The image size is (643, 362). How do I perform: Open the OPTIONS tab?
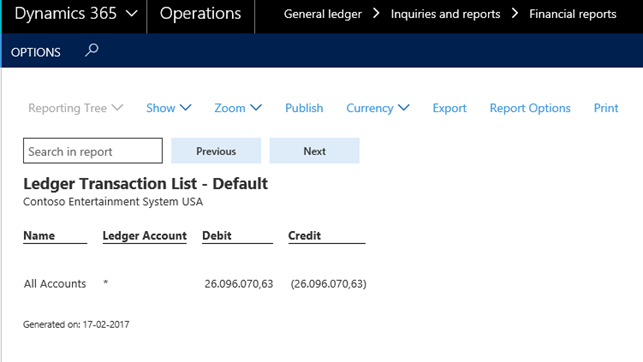point(36,52)
